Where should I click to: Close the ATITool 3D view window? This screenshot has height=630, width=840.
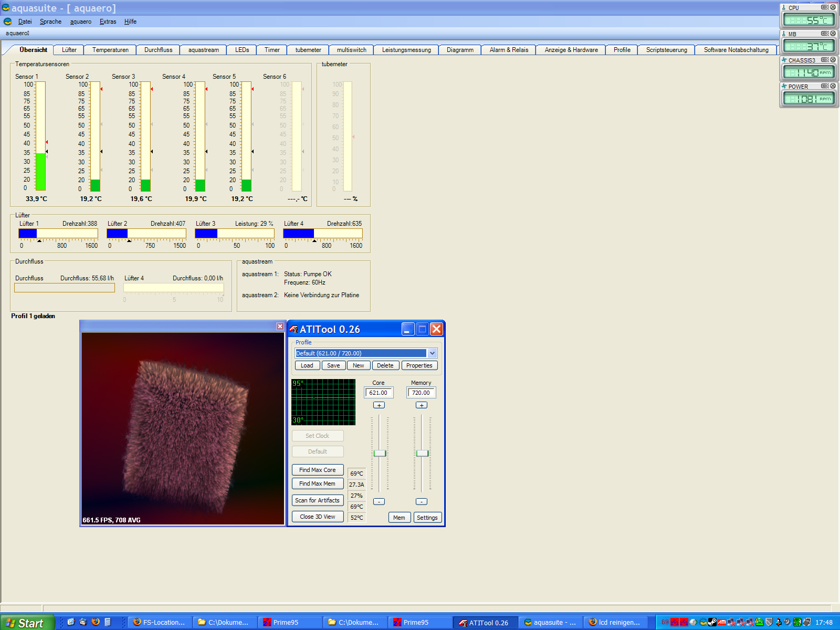tap(280, 327)
